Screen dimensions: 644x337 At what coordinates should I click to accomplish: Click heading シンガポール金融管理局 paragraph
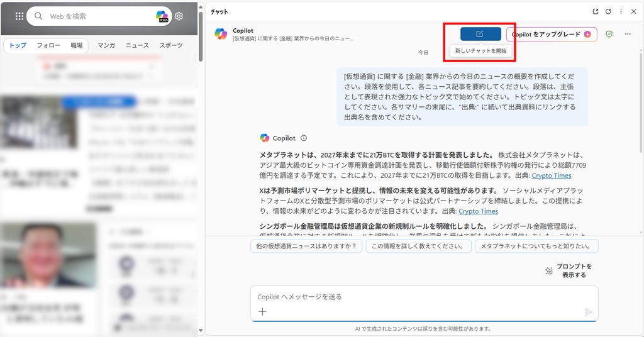point(374,226)
